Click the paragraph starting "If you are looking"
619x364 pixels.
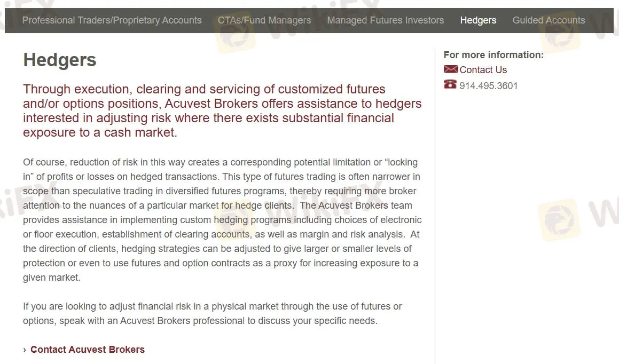212,313
